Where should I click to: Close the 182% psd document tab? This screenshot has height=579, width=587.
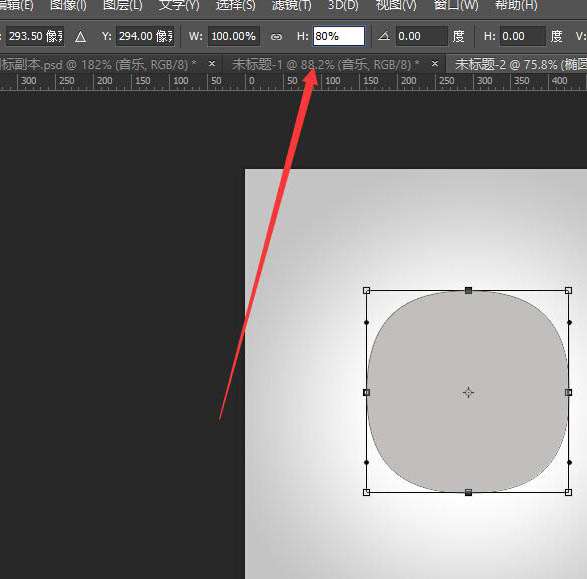click(x=212, y=64)
